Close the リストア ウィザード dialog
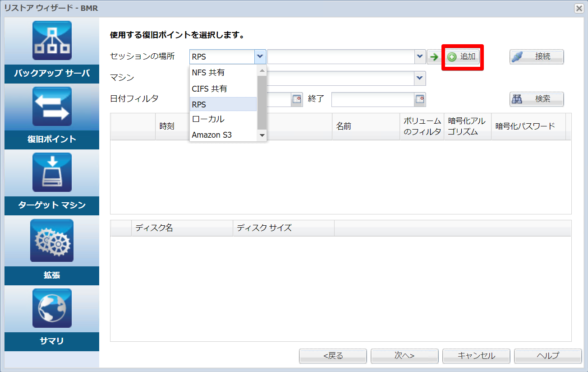This screenshot has width=588, height=372. pos(579,8)
